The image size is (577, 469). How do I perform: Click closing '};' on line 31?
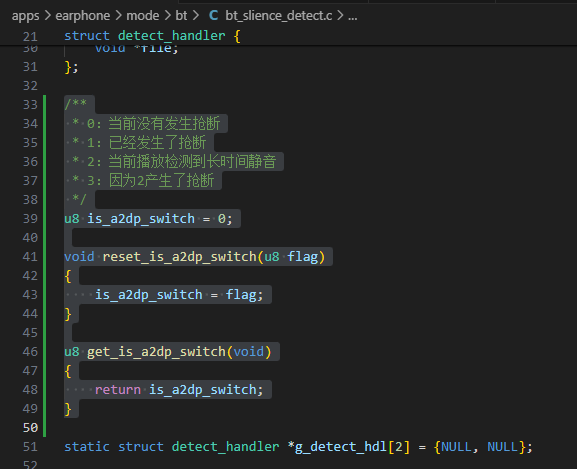[x=71, y=67]
